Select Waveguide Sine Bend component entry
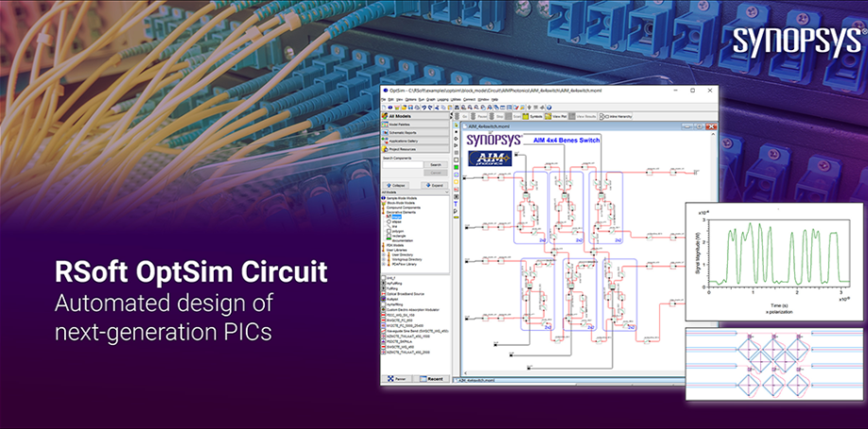Viewport: 868px width, 429px height. [415, 331]
